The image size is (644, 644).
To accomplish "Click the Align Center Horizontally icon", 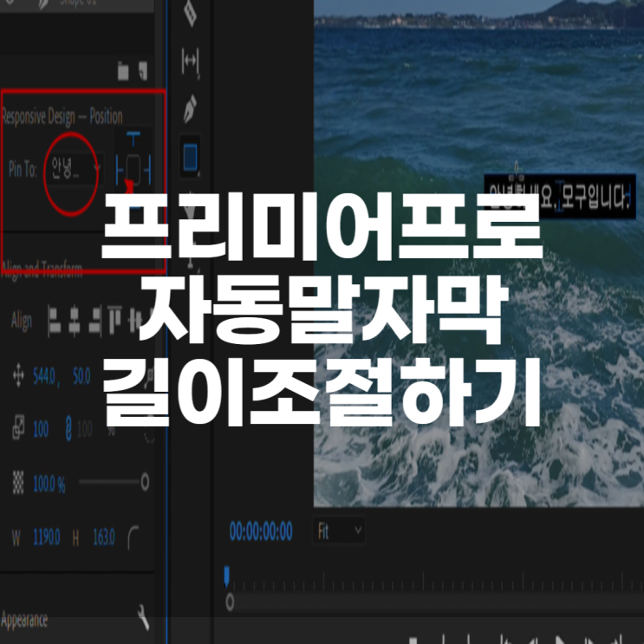I will click(75, 322).
